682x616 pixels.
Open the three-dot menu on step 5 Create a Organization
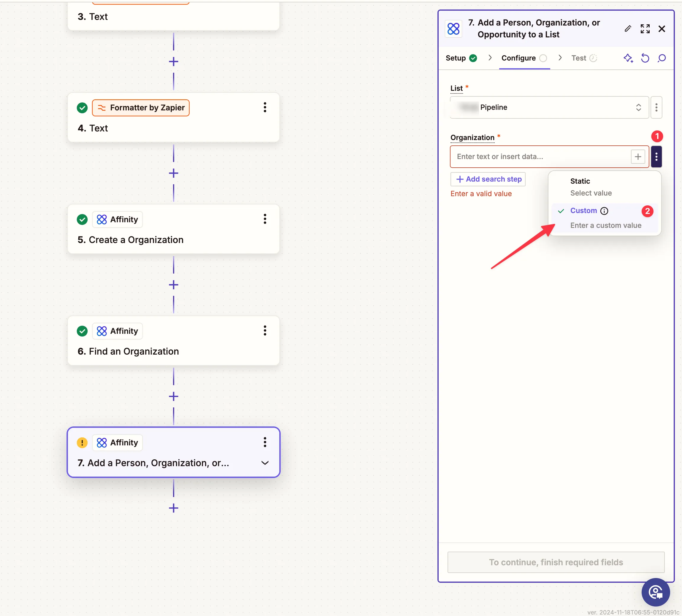point(265,219)
